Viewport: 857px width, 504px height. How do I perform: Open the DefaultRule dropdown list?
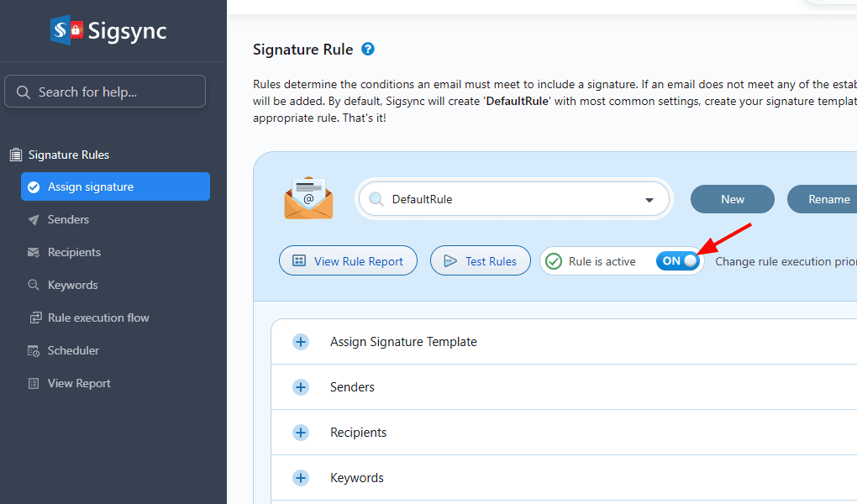coord(649,200)
